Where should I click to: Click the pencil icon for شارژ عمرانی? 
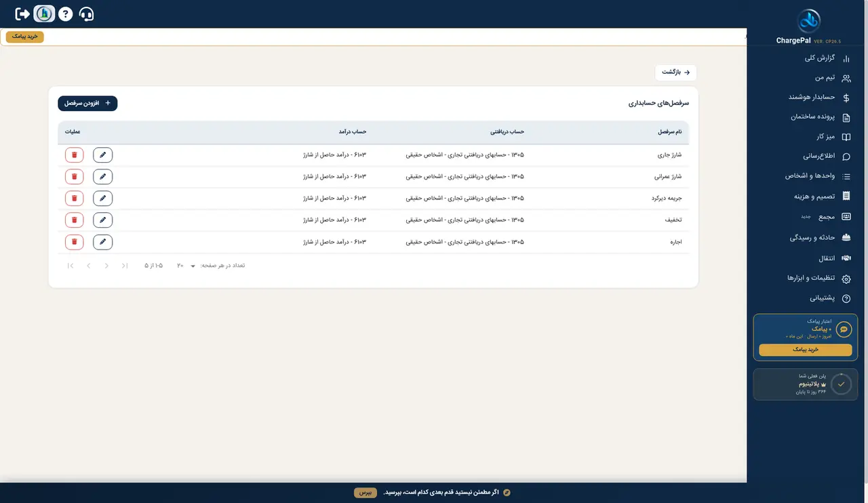pos(103,177)
